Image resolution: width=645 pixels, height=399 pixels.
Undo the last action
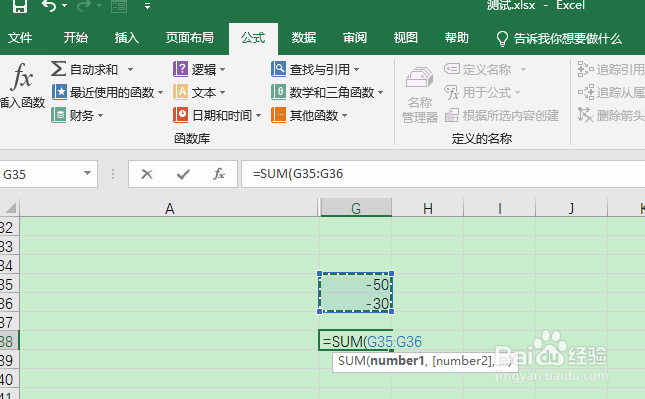click(49, 6)
